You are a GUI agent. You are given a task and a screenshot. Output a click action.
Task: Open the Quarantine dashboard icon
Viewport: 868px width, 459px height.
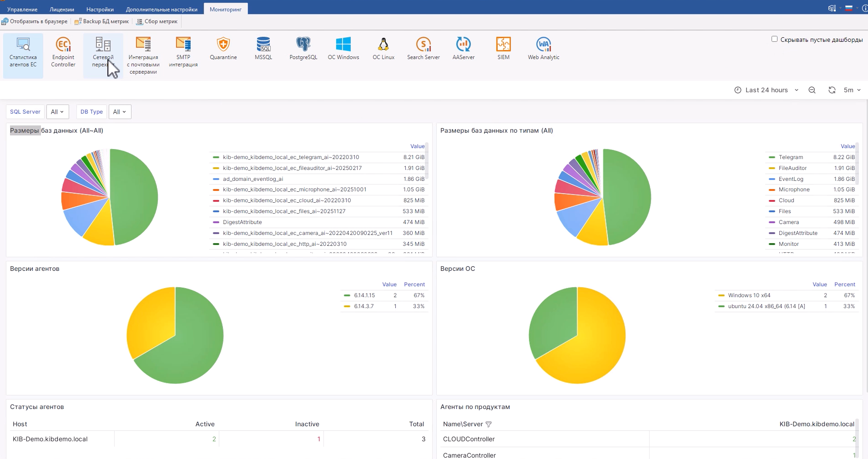pyautogui.click(x=223, y=49)
